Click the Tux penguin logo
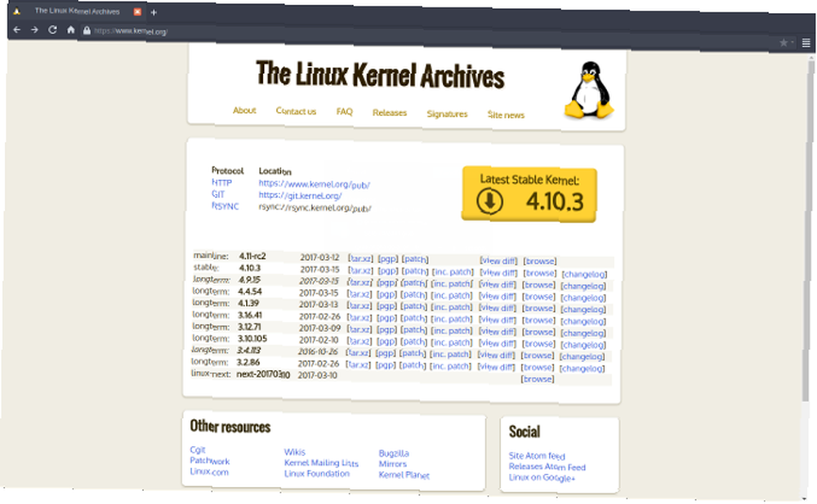817x504 pixels. 589,90
